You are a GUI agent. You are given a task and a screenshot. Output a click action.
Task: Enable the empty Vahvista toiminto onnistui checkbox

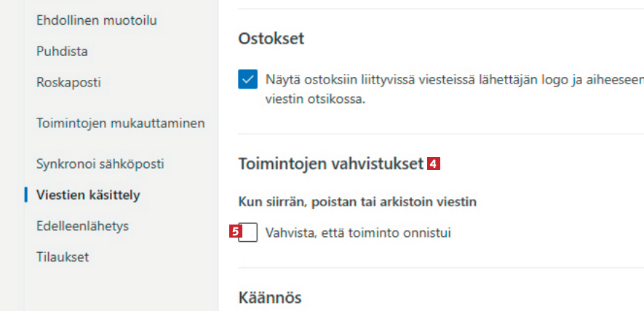click(250, 233)
